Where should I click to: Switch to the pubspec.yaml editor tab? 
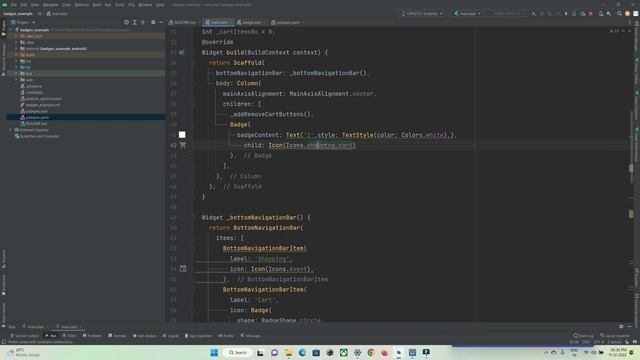(x=286, y=22)
